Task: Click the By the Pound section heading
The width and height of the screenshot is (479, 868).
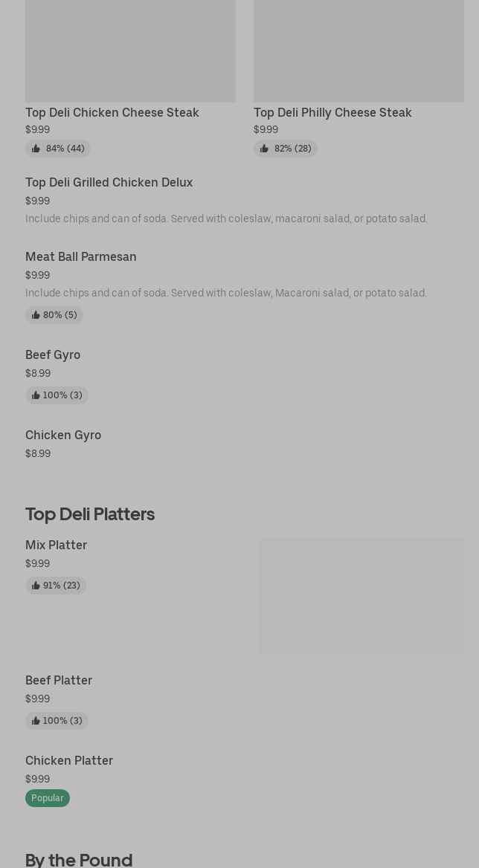Action: pos(79,859)
